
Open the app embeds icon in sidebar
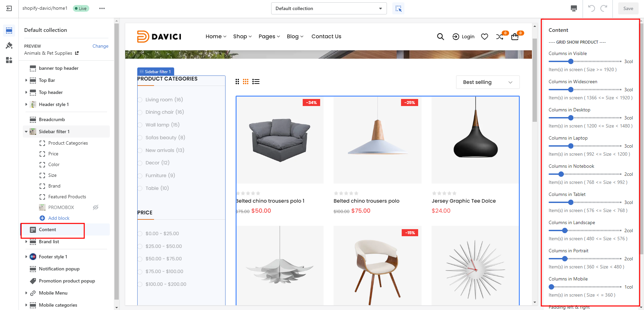point(9,60)
